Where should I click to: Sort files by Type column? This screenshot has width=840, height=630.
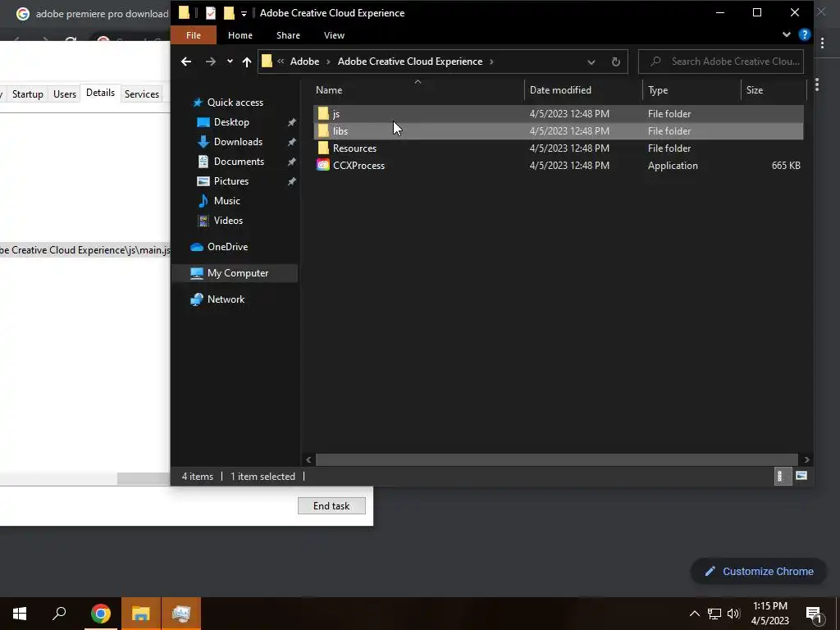click(692, 90)
